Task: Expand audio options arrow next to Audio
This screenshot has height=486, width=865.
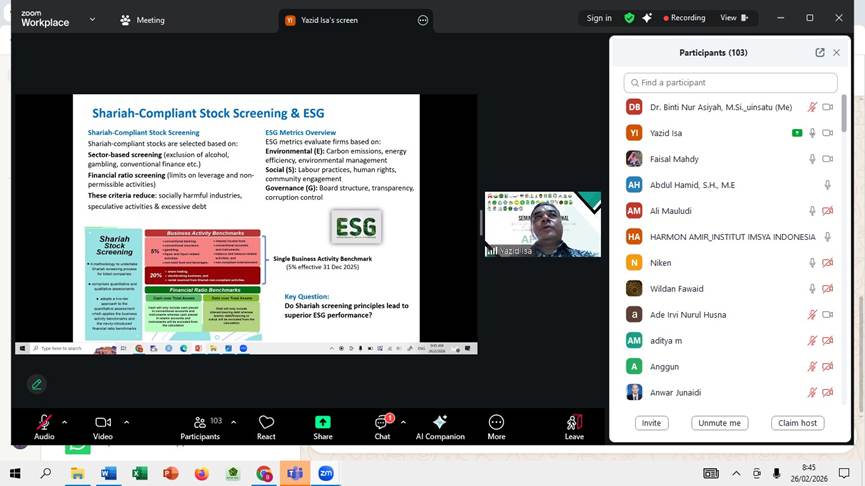Action: [65, 422]
